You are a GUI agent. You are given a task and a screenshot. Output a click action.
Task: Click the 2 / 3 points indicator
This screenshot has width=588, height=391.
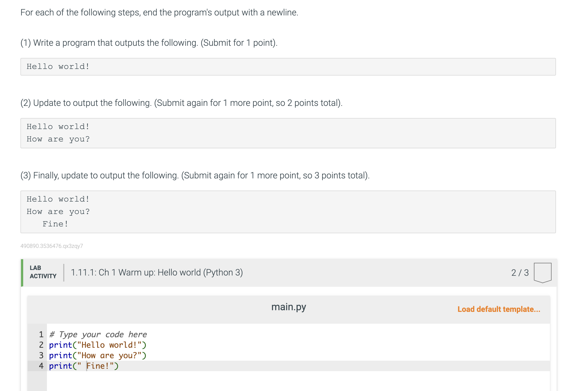pyautogui.click(x=520, y=272)
